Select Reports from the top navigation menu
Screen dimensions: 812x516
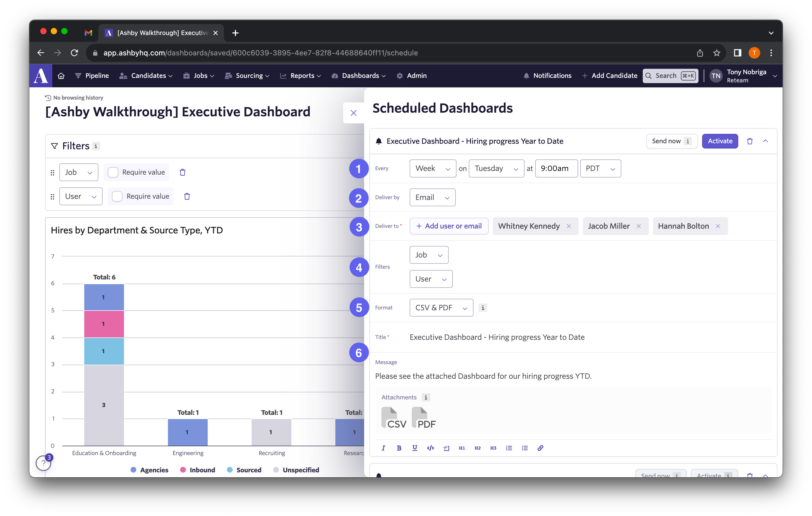[x=302, y=76]
